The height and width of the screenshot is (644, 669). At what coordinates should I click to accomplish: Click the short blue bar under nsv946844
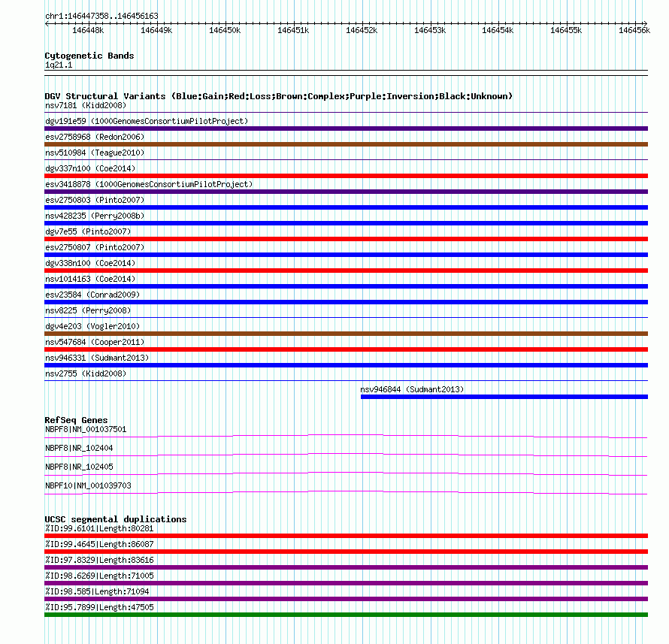(x=504, y=397)
